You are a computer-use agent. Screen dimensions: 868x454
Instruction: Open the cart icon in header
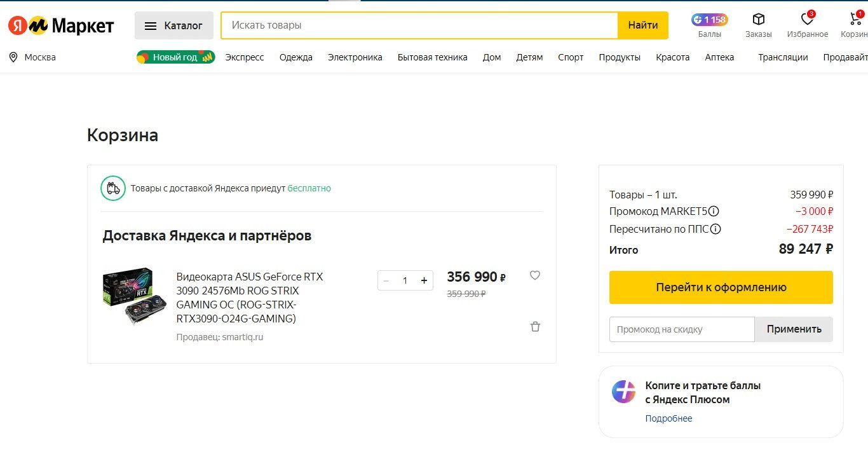point(855,20)
